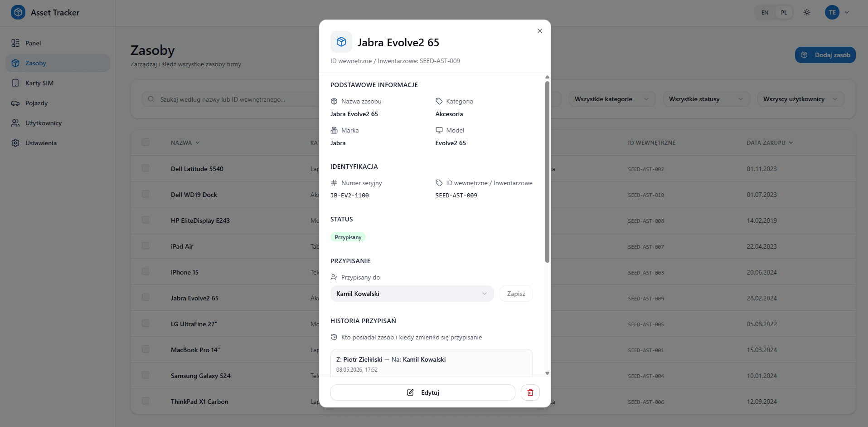
Task: Open the Karty SIM section
Action: (x=58, y=83)
